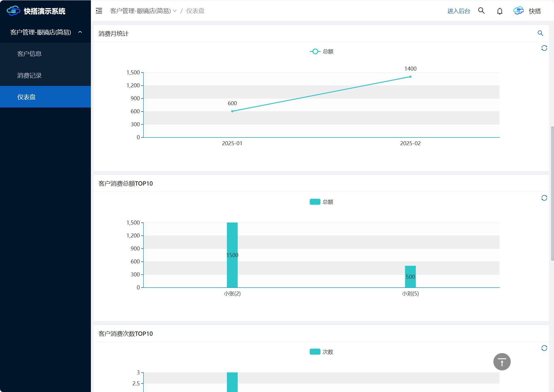Image resolution: width=554 pixels, height=392 pixels.
Task: Click the 客户消费次数TOP10 panel title
Action: (126, 334)
